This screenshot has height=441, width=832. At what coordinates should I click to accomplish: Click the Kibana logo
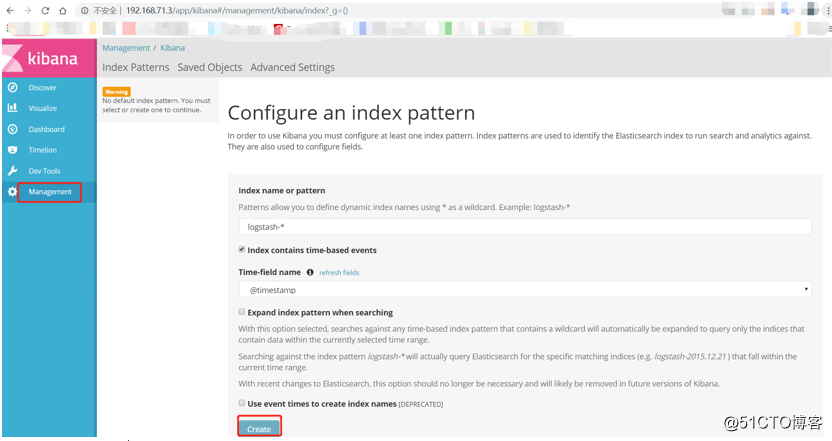click(x=49, y=58)
